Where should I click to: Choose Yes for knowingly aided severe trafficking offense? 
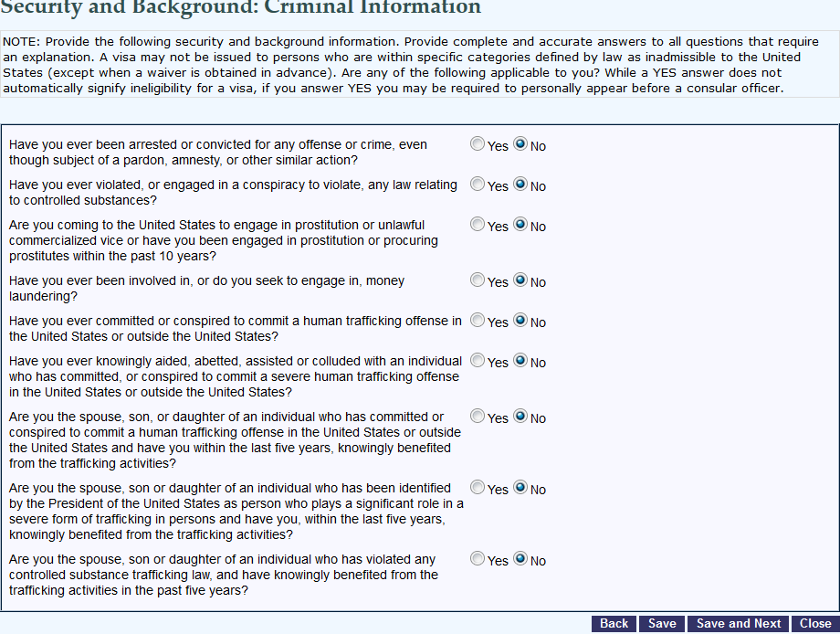(478, 361)
